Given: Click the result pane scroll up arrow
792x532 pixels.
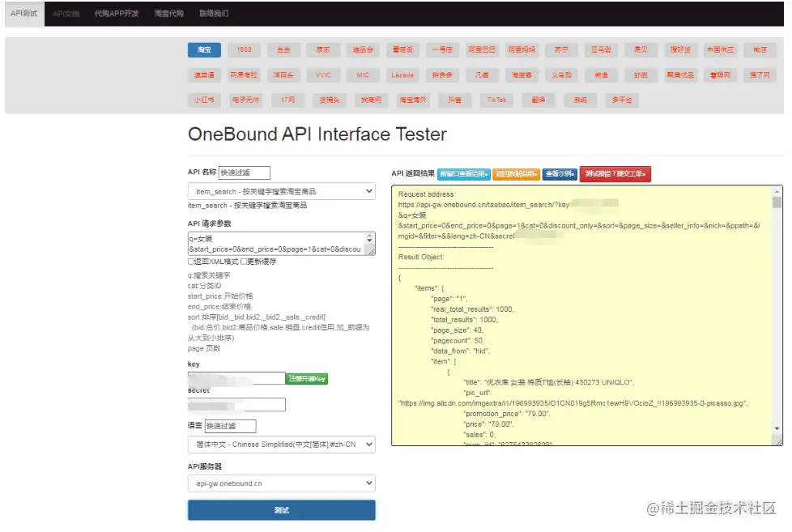Looking at the screenshot, I should [x=777, y=191].
